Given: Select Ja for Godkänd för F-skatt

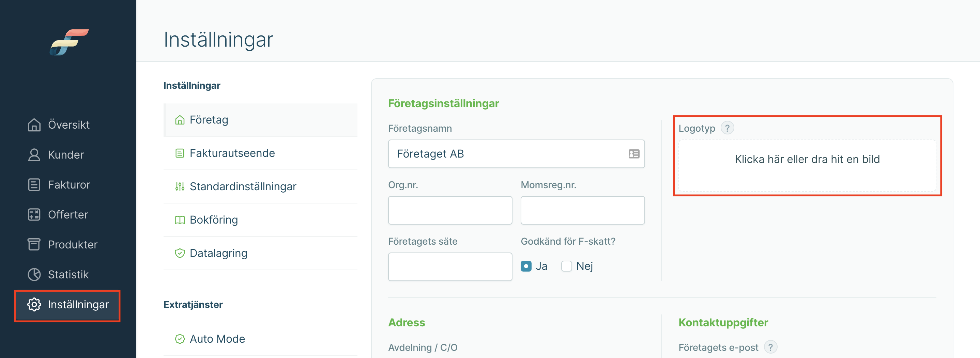Looking at the screenshot, I should (x=526, y=266).
